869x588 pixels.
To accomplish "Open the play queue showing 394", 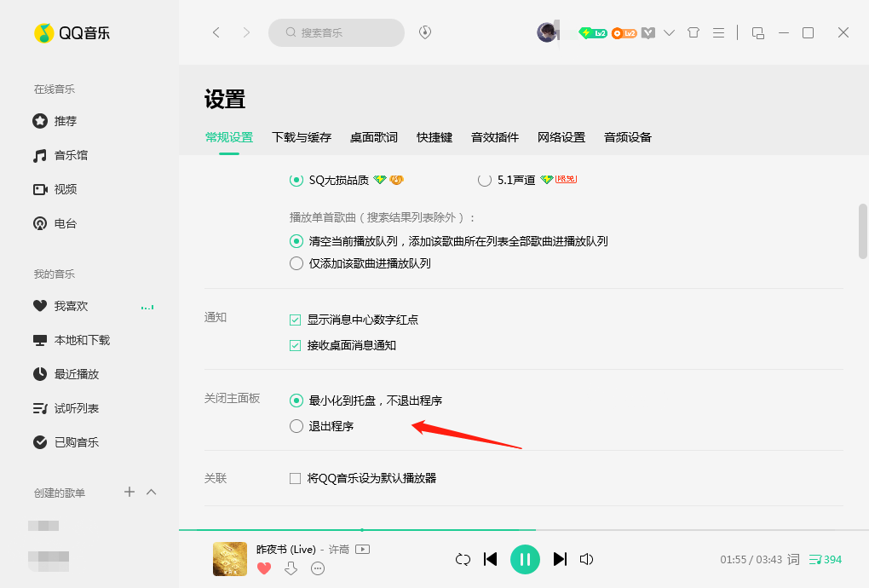I will point(825,559).
